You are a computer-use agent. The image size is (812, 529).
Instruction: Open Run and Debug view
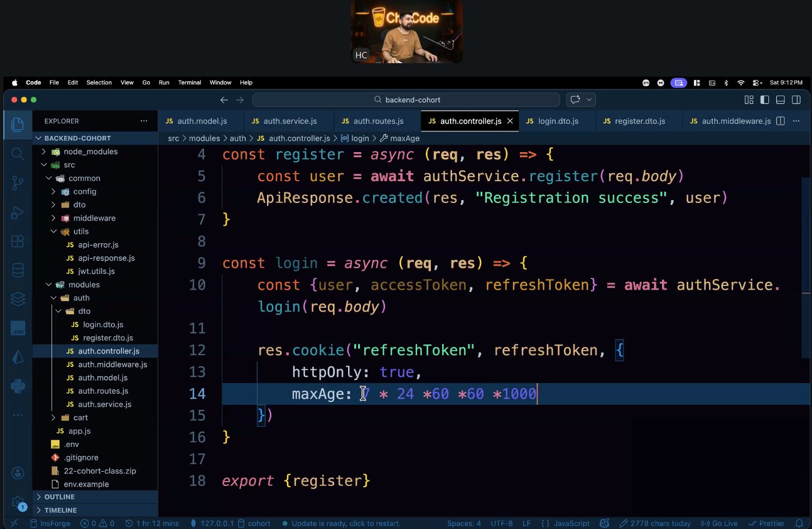[17, 212]
